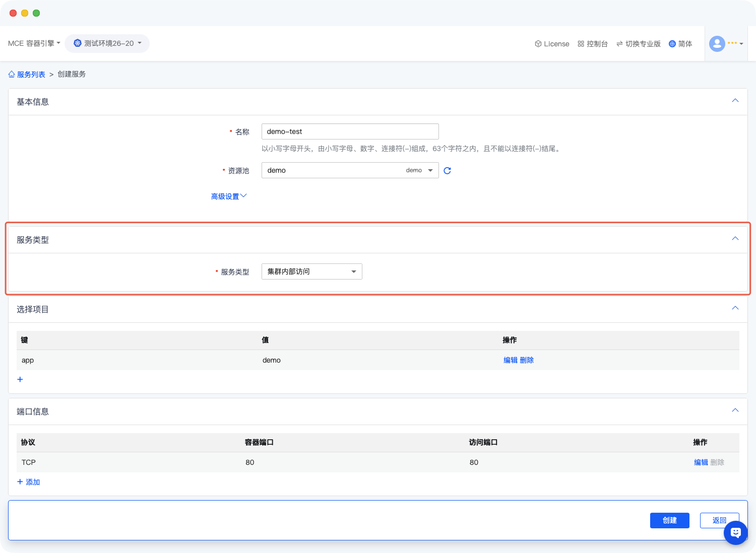Click the 返回 button
This screenshot has height=553, width=756.
click(719, 520)
